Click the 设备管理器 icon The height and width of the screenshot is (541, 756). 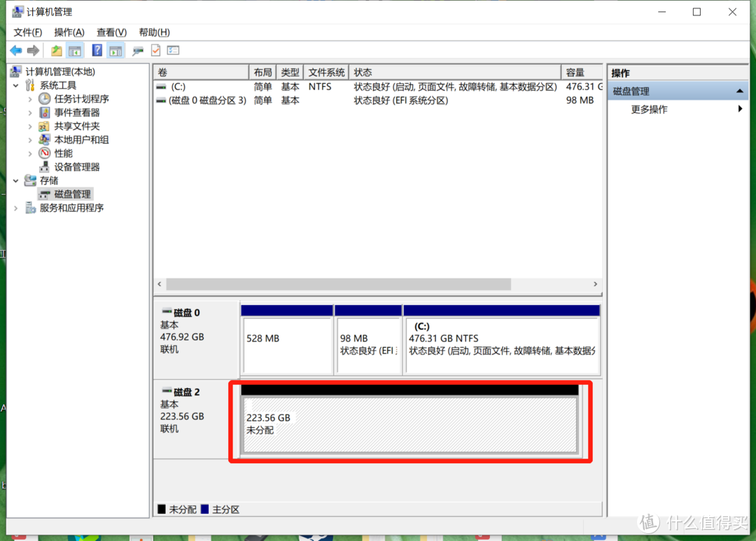(44, 167)
